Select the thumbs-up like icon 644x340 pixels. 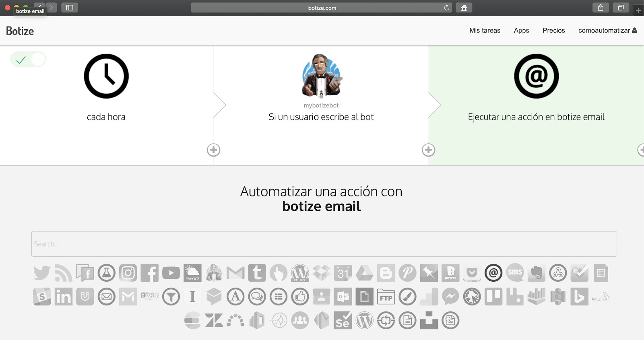300,297
